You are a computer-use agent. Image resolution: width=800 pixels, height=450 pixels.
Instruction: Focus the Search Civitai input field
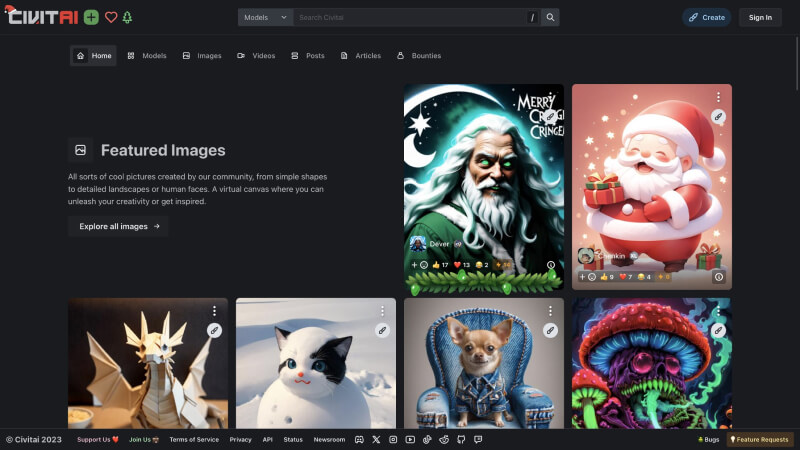pos(410,17)
